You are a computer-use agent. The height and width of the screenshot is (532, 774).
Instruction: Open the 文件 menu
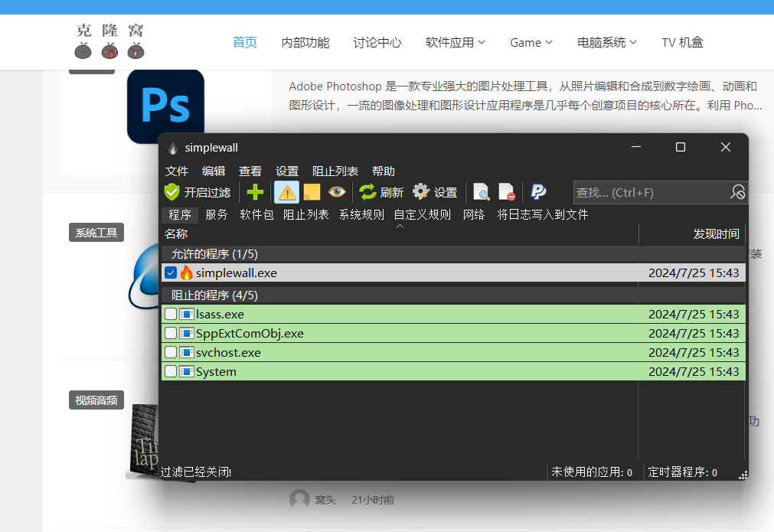(x=177, y=171)
